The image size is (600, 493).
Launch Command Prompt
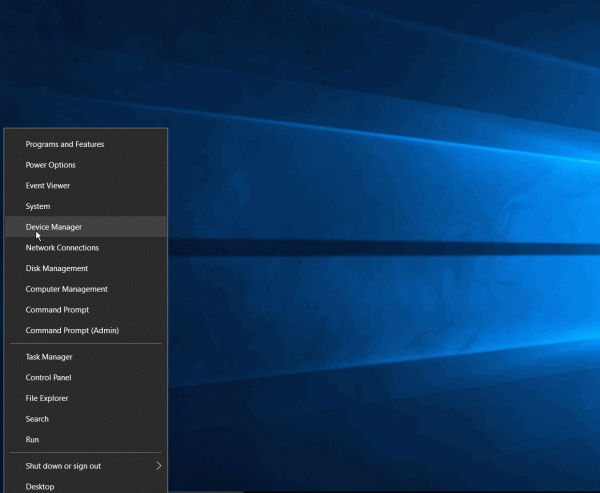[86, 310]
